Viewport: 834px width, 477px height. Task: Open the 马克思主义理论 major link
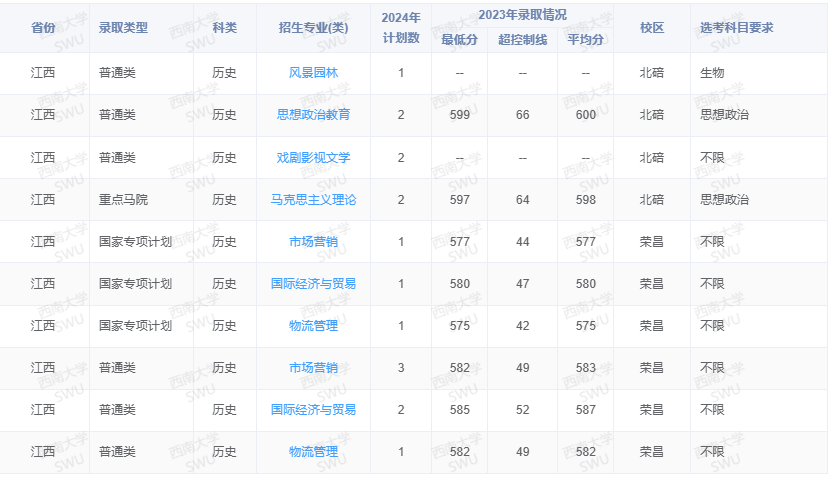click(x=313, y=199)
